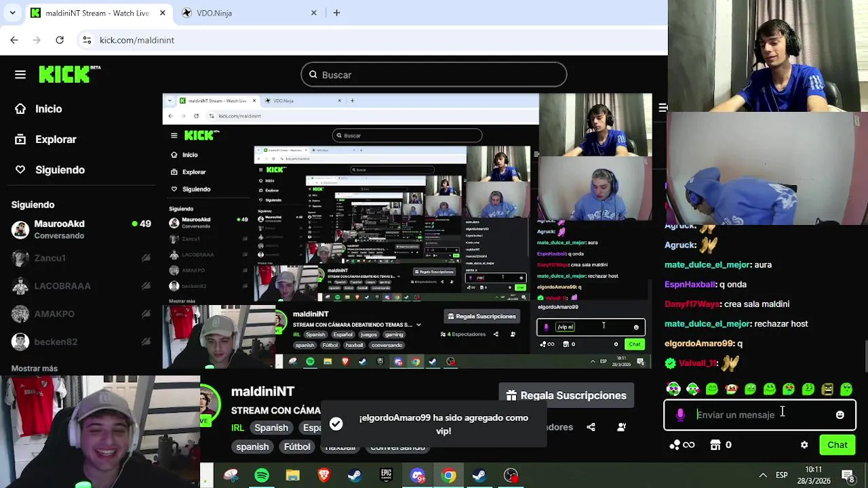Open a new browser tab
The width and height of the screenshot is (868, 488).
(x=336, y=13)
